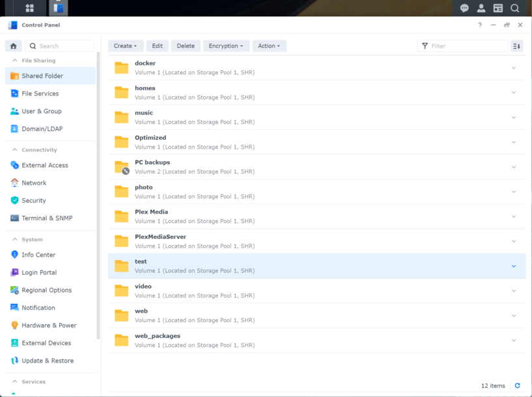532x397 pixels.
Task: Click the magnifier search icon in the top bar
Action: coord(514,8)
